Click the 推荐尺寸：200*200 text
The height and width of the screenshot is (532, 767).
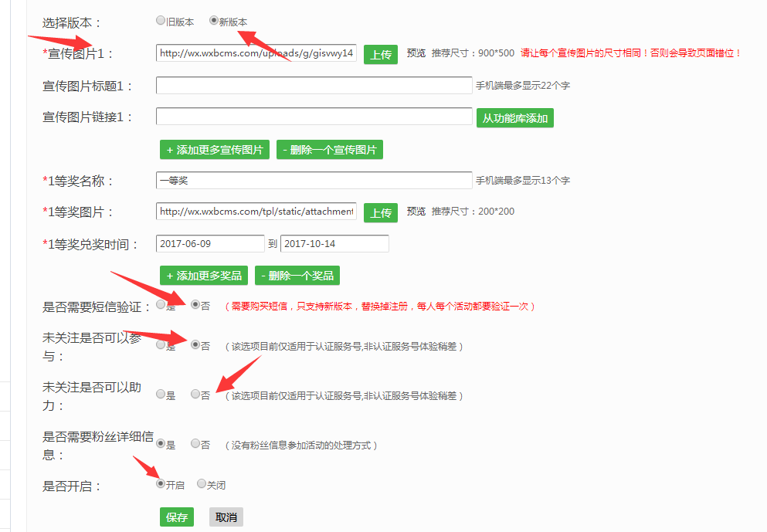[473, 212]
